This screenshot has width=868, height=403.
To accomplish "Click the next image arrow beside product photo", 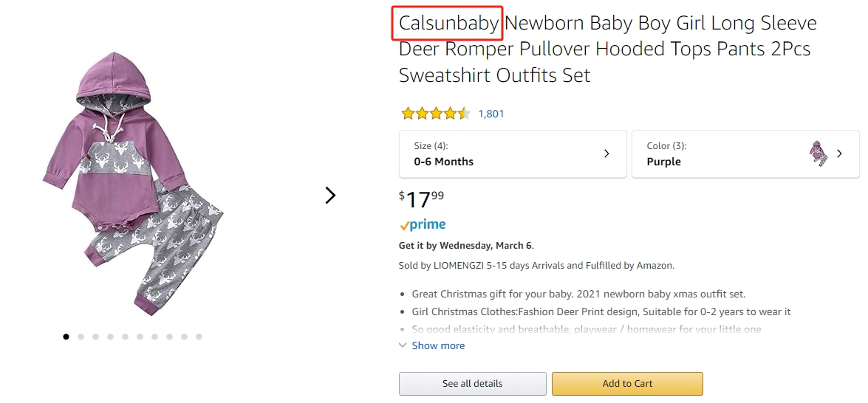I will (x=330, y=195).
